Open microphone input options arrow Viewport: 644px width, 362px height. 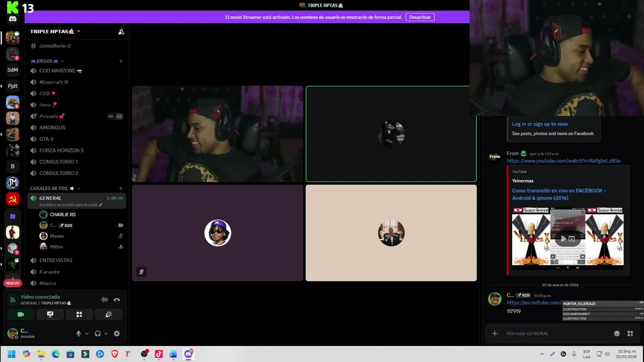coord(87,333)
